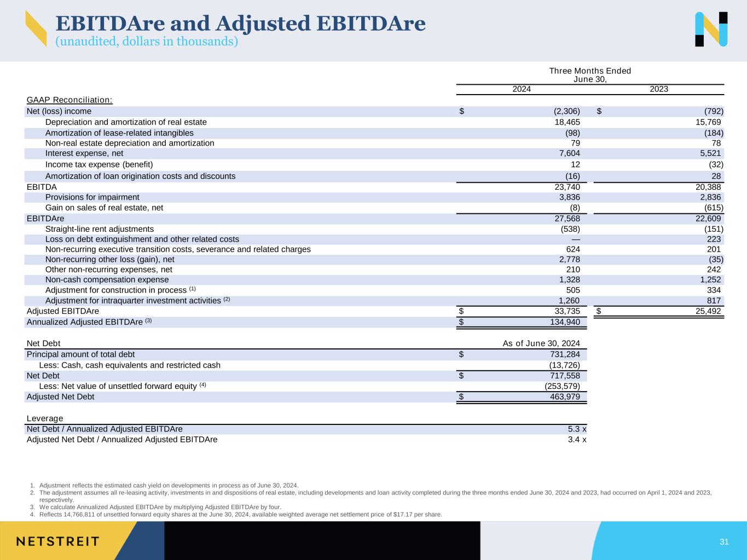
Task: Click the As of June 30, 2024 header
Action: [x=541, y=343]
